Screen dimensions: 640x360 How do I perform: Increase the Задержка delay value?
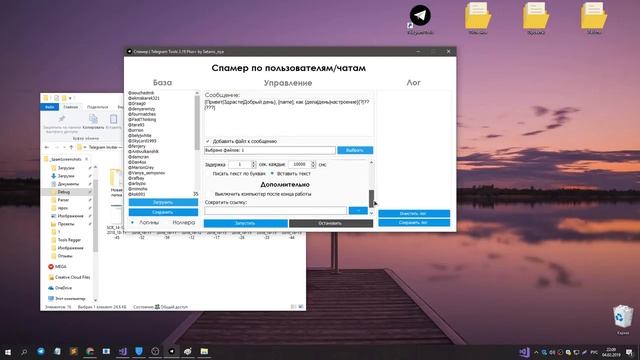(x=253, y=162)
